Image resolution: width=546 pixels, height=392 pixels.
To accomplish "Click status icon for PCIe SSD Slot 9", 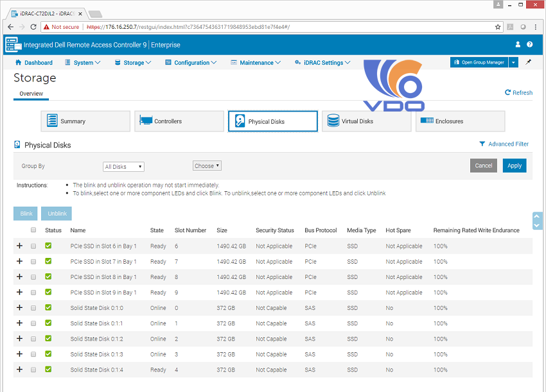I will pyautogui.click(x=48, y=292).
